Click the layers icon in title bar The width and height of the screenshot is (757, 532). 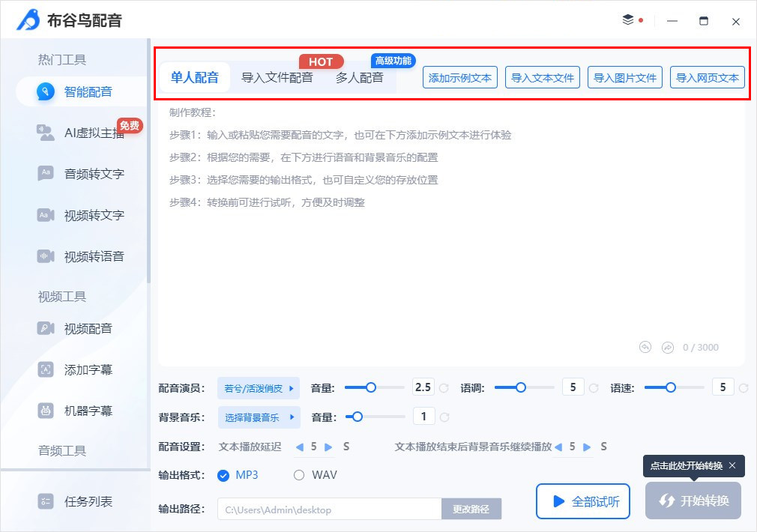click(627, 20)
